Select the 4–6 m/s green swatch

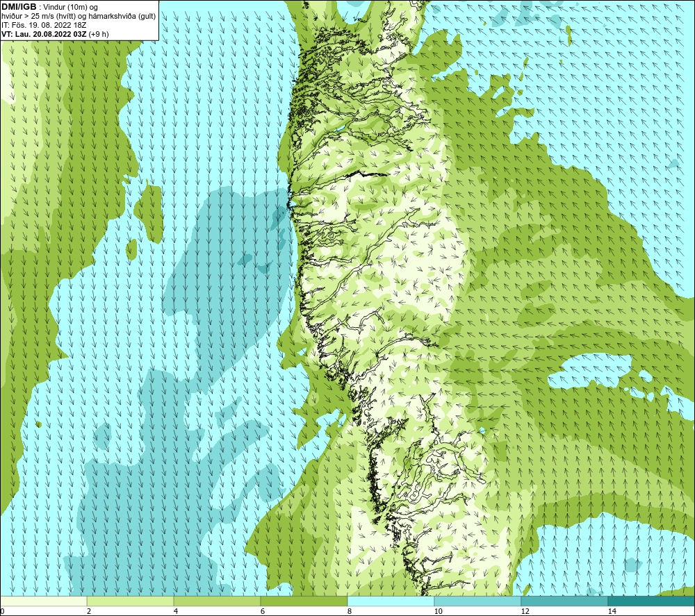pos(217,601)
